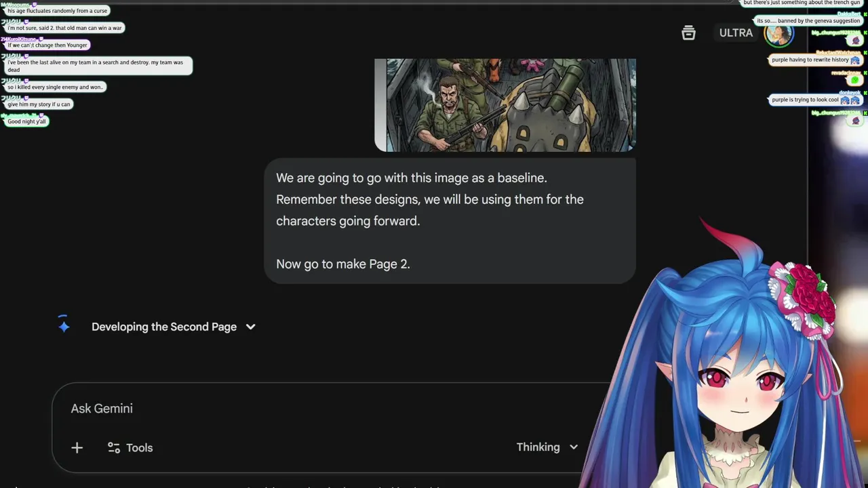Screen dimensions: 868x488
Task: Click chat message 'purple having to rewrite history'
Action: point(816,60)
